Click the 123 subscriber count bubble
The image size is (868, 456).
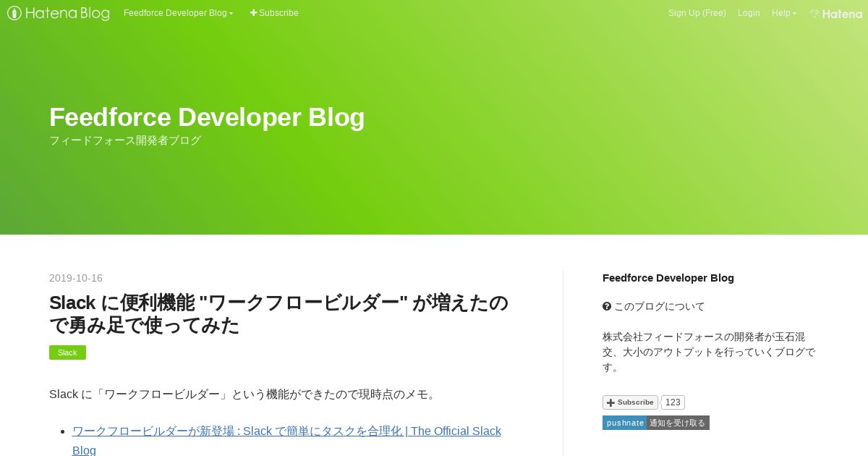coord(673,402)
